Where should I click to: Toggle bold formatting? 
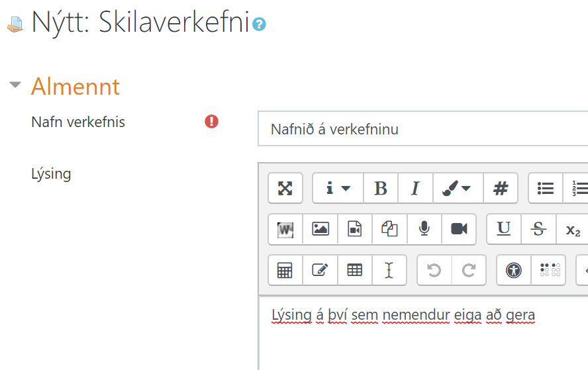(381, 188)
